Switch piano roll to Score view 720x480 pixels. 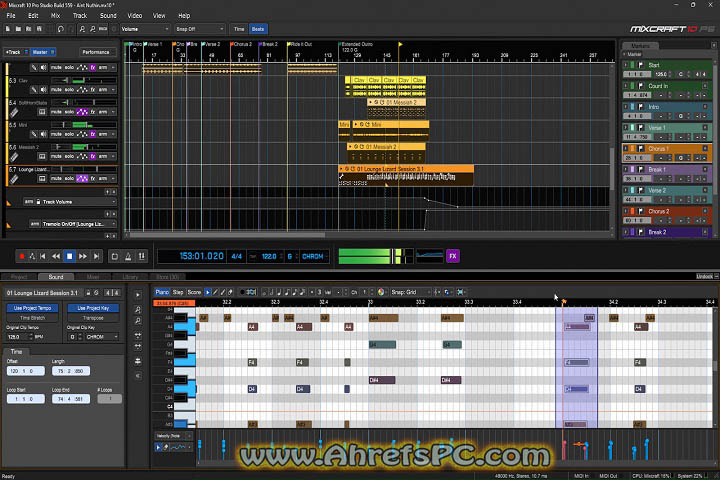click(x=194, y=292)
